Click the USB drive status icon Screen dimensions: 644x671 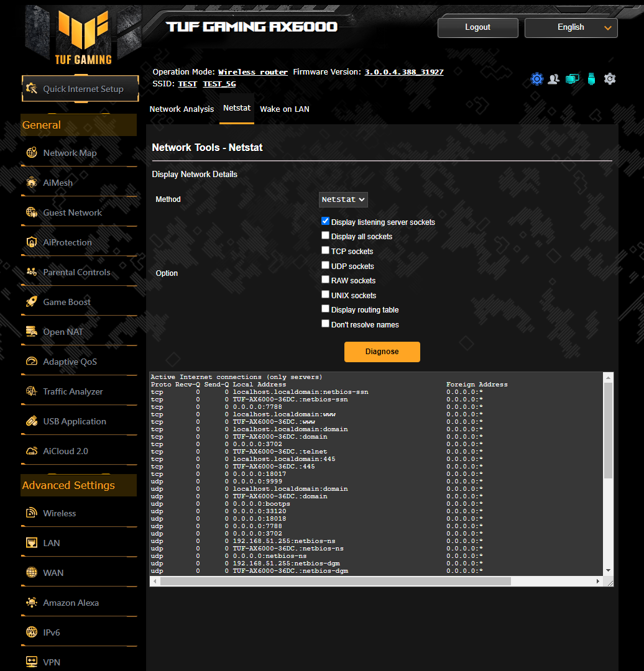point(591,79)
